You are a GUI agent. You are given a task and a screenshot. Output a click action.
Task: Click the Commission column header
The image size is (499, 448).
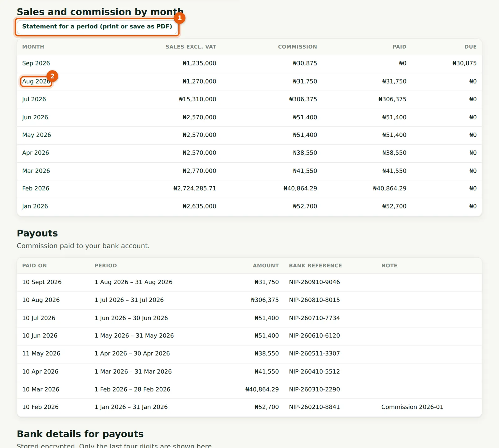[297, 47]
